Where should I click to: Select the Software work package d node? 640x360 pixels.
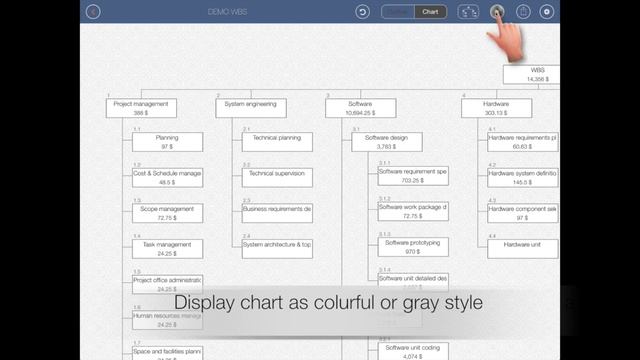pyautogui.click(x=413, y=211)
